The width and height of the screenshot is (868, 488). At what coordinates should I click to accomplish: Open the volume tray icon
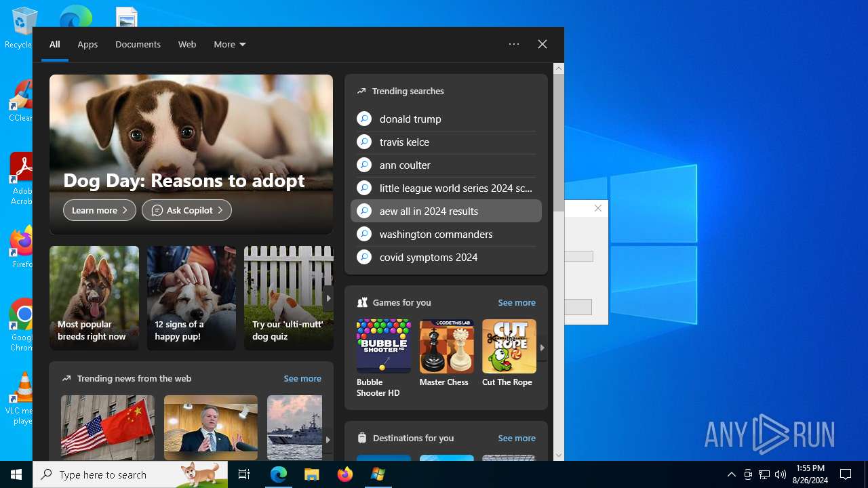point(781,474)
